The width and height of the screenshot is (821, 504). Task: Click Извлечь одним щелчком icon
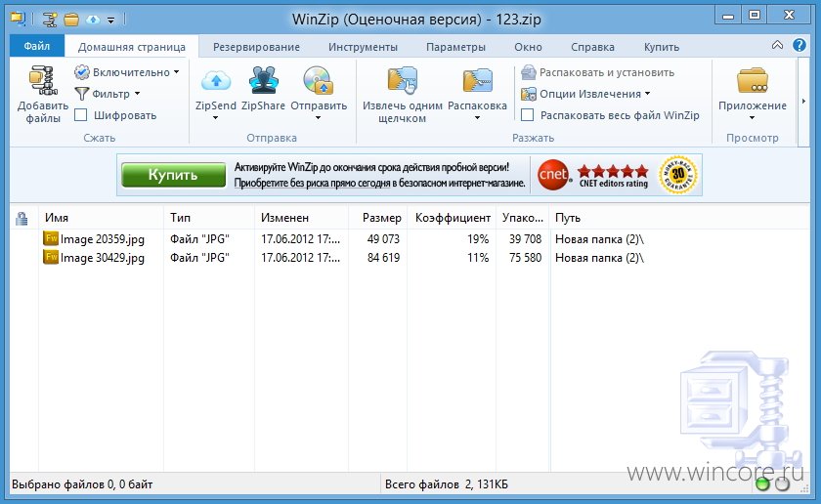point(402,80)
